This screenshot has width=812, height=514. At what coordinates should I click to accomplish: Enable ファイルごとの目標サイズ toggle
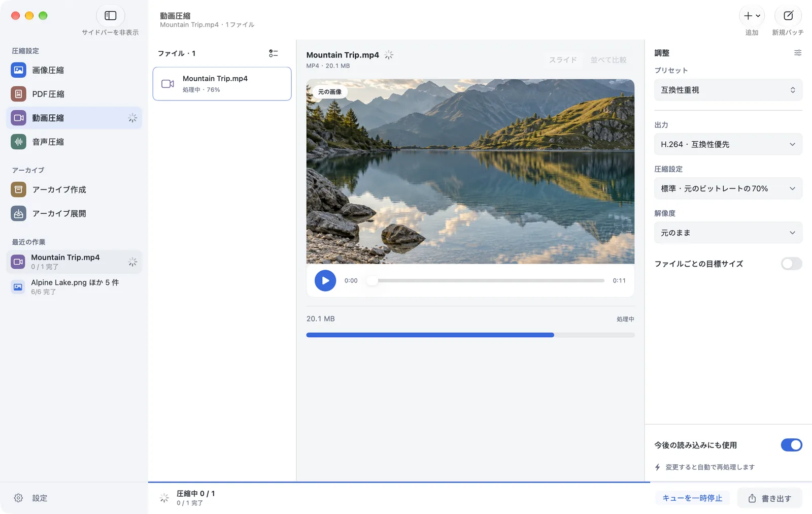791,264
